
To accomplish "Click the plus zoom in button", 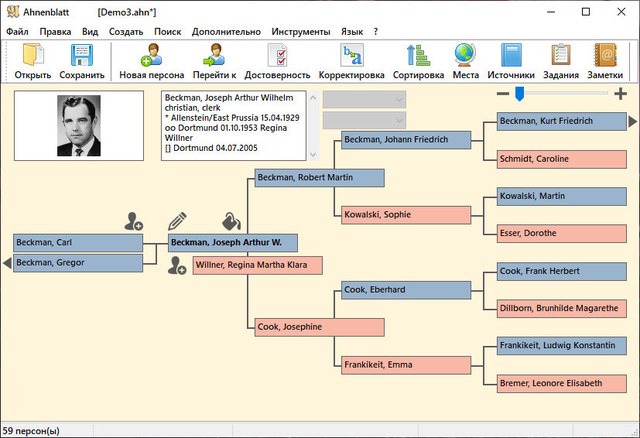I will point(620,94).
